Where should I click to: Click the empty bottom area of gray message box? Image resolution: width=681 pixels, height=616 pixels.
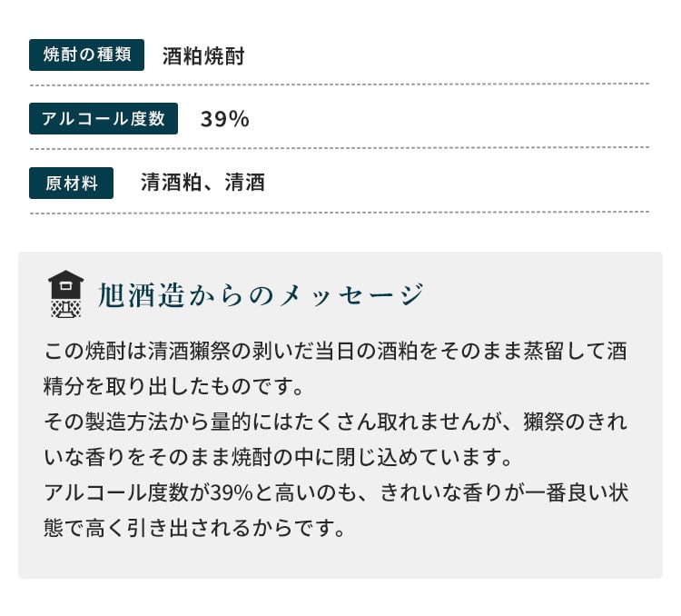pos(340,560)
